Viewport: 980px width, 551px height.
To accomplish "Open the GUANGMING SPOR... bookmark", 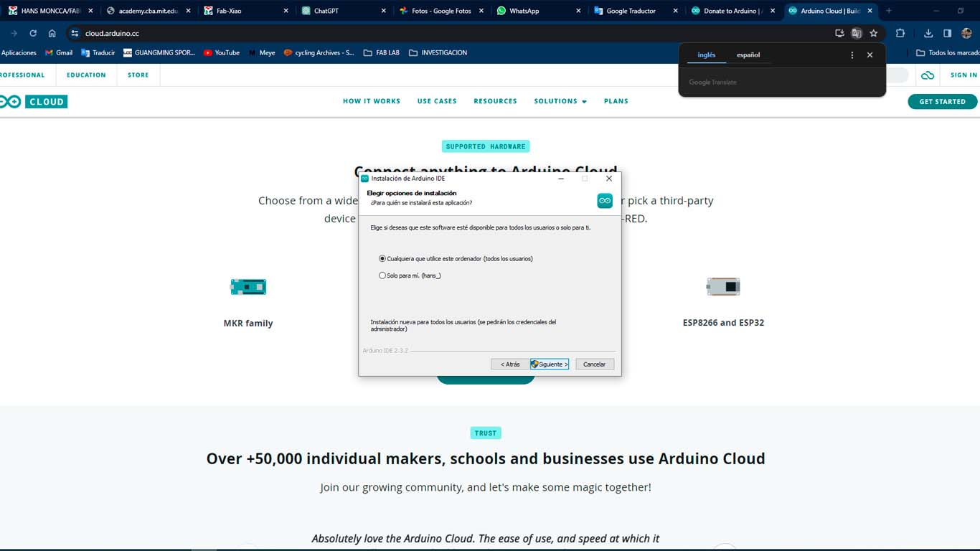I will [x=159, y=52].
